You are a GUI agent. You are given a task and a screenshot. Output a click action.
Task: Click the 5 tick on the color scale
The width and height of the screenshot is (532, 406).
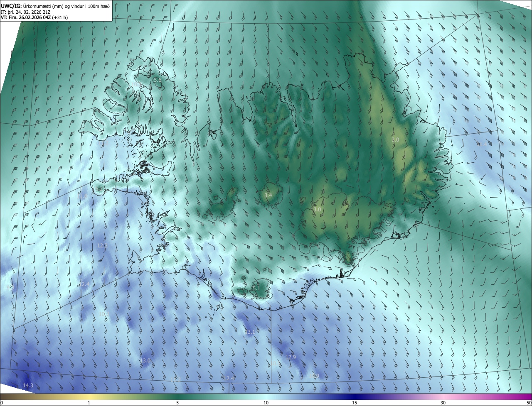pos(177,403)
